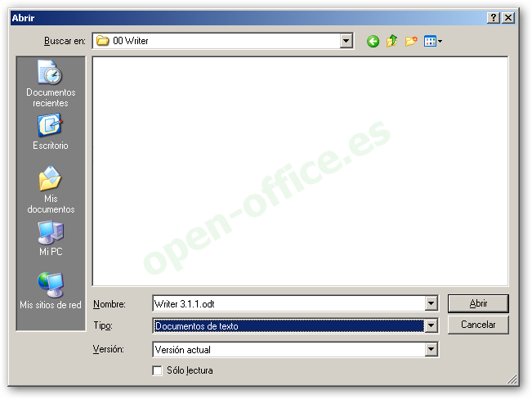Expand the Buscar en folder dropdown
532x399 pixels.
tap(346, 41)
